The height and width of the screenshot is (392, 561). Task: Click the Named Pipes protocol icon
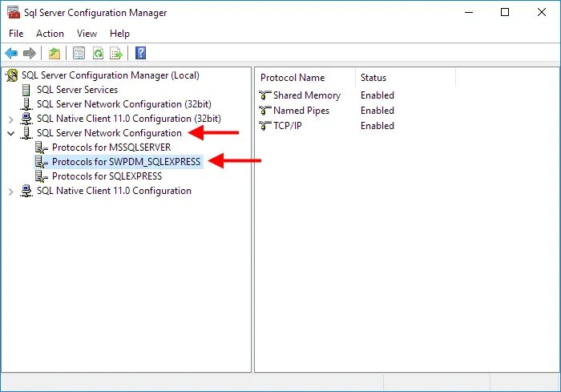tap(264, 111)
